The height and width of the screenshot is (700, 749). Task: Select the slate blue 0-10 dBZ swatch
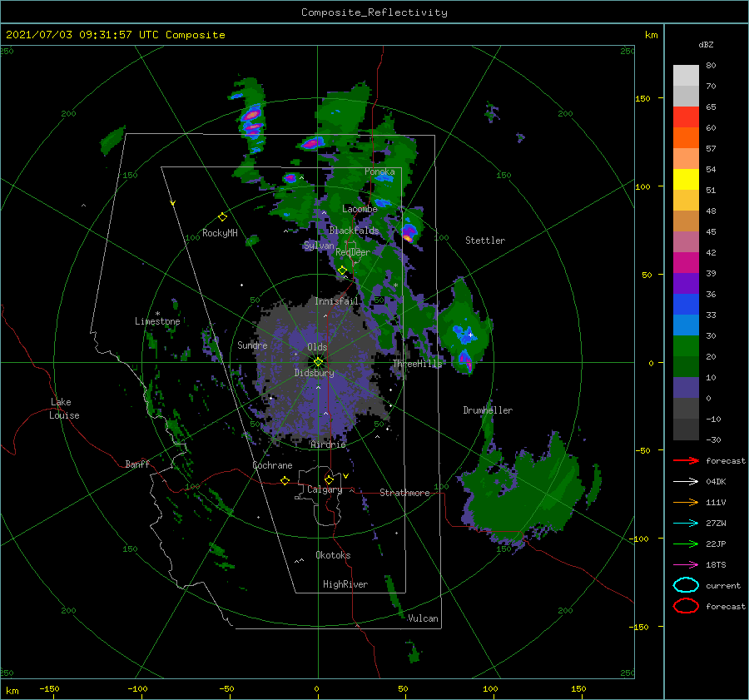point(686,388)
